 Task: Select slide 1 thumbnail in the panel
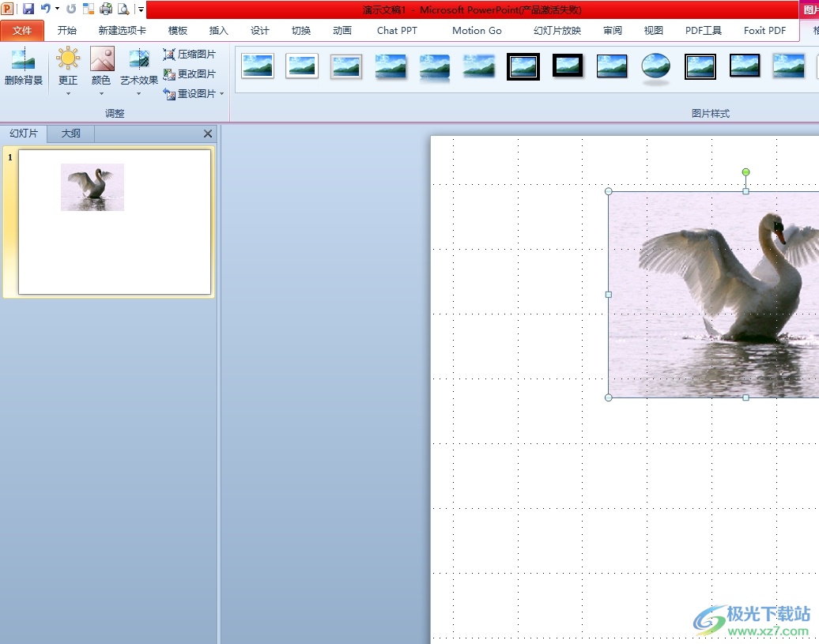115,221
